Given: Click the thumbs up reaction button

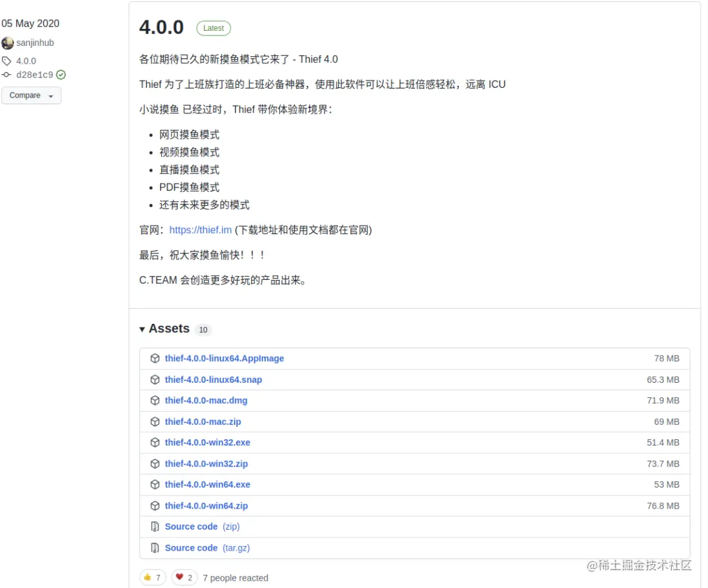Looking at the screenshot, I should coord(153,578).
